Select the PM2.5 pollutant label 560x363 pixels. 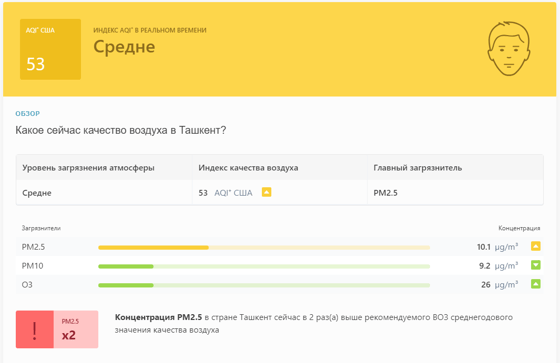point(33,247)
